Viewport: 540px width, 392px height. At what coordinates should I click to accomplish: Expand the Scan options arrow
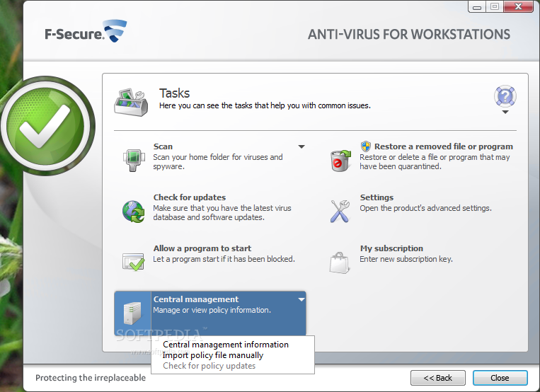click(x=301, y=146)
